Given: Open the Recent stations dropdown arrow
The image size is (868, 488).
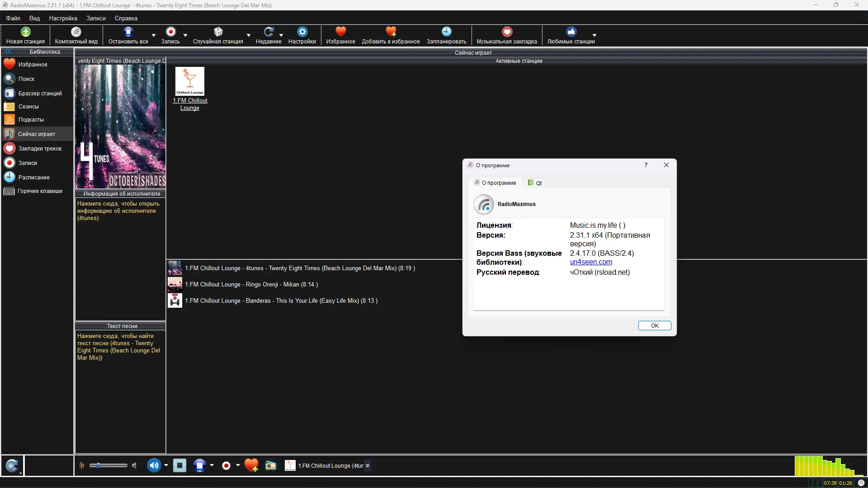Looking at the screenshot, I should pos(281,35).
